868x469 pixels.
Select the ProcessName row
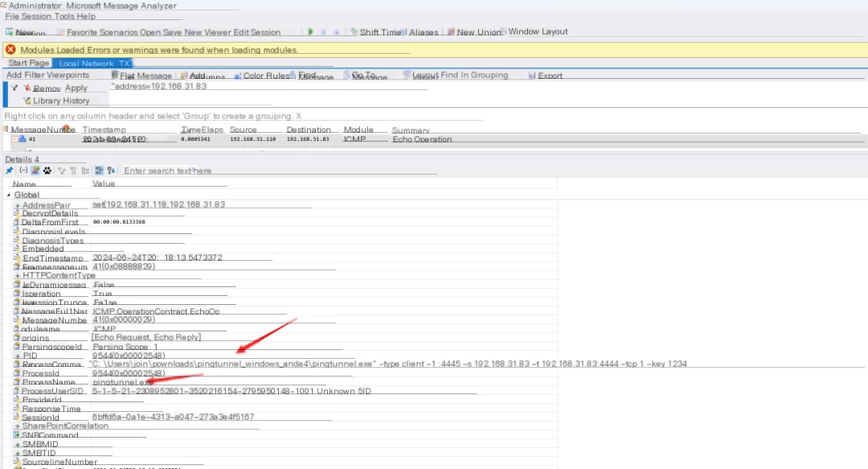click(285, 382)
